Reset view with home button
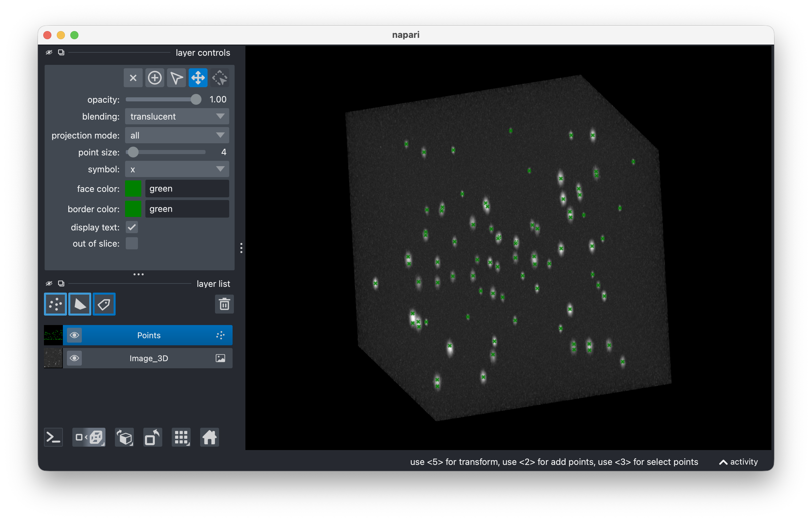This screenshot has height=521, width=812. 210,438
